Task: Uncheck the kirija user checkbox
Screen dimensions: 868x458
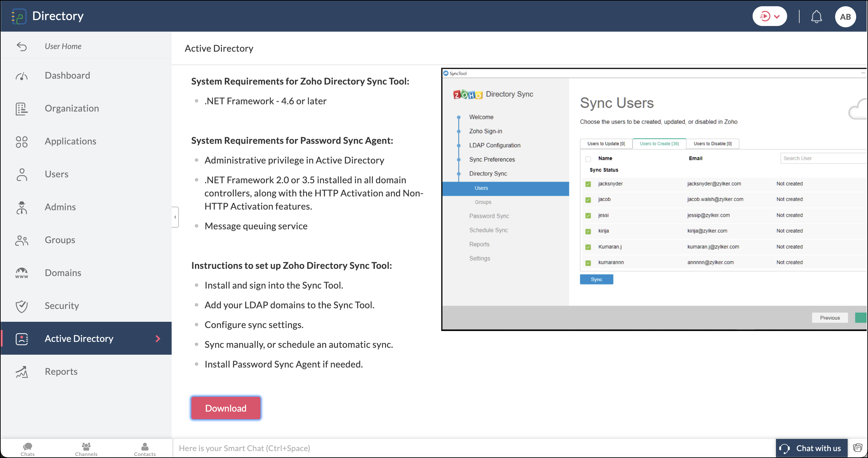Action: coord(588,231)
